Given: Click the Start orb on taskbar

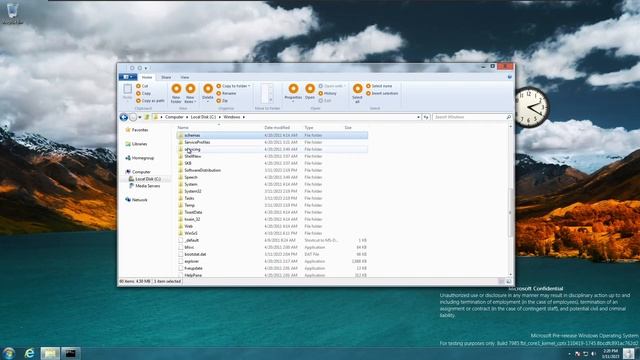Looking at the screenshot, I should tap(9, 353).
